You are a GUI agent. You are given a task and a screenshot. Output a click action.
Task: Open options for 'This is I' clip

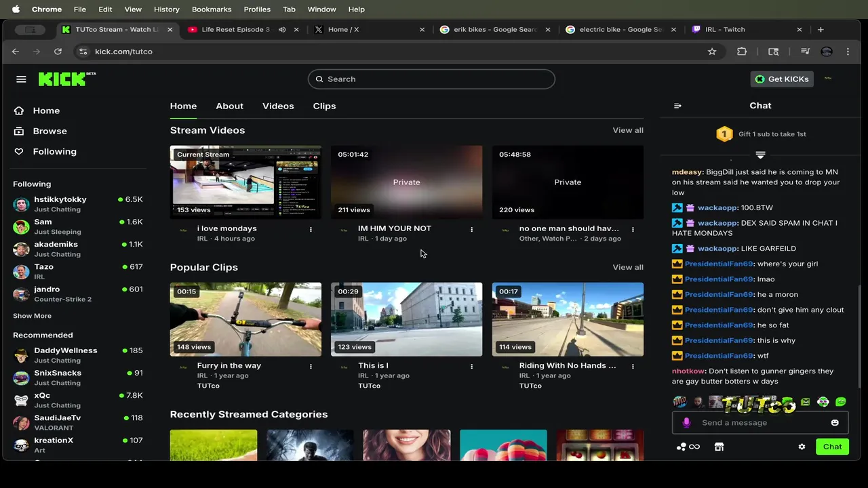[x=472, y=367]
